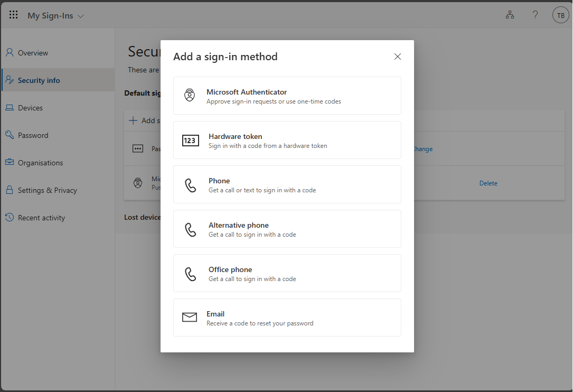Navigate to the Password page
Viewport: 573px width, 392px height.
point(33,135)
